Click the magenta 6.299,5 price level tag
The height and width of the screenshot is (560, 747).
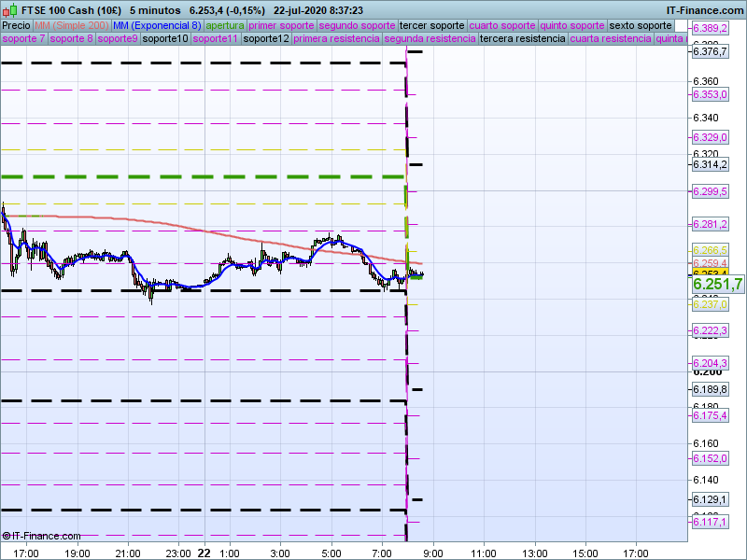pyautogui.click(x=711, y=191)
